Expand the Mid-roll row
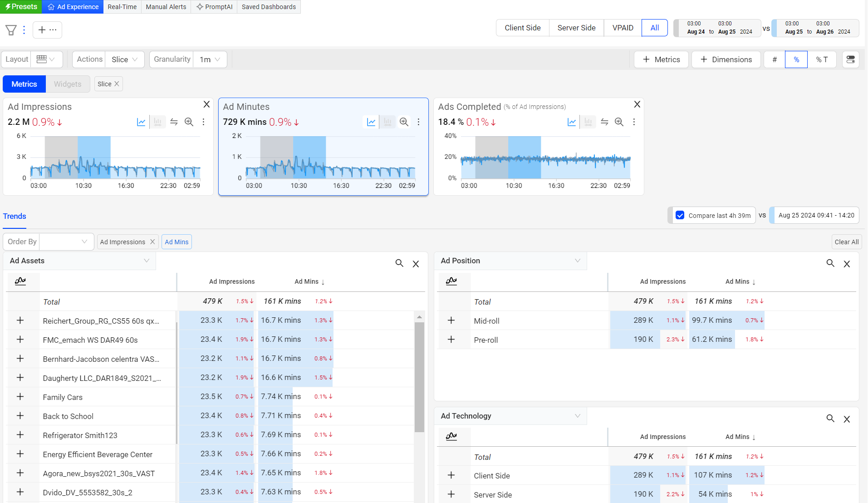 pos(451,321)
